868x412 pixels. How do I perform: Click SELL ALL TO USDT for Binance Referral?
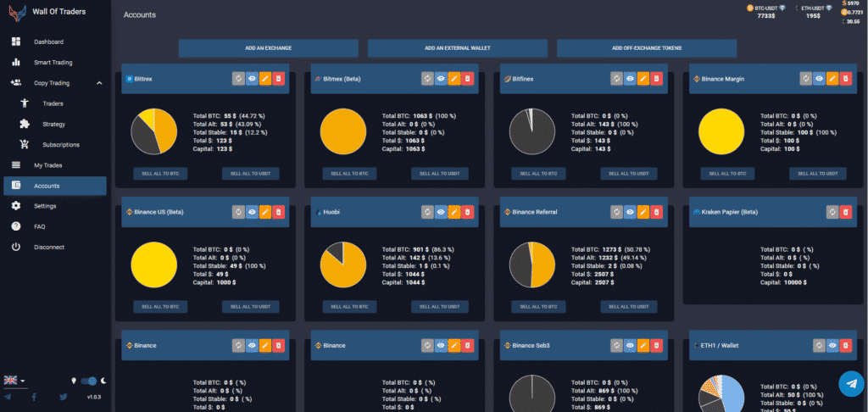[x=629, y=307]
